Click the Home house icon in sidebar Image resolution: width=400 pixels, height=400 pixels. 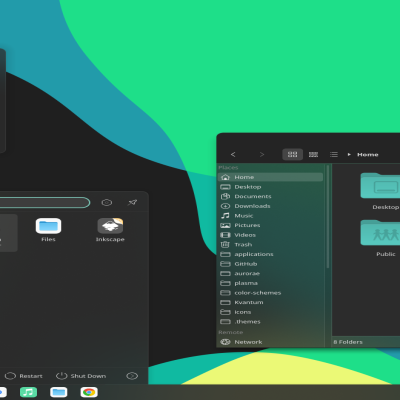[225, 177]
